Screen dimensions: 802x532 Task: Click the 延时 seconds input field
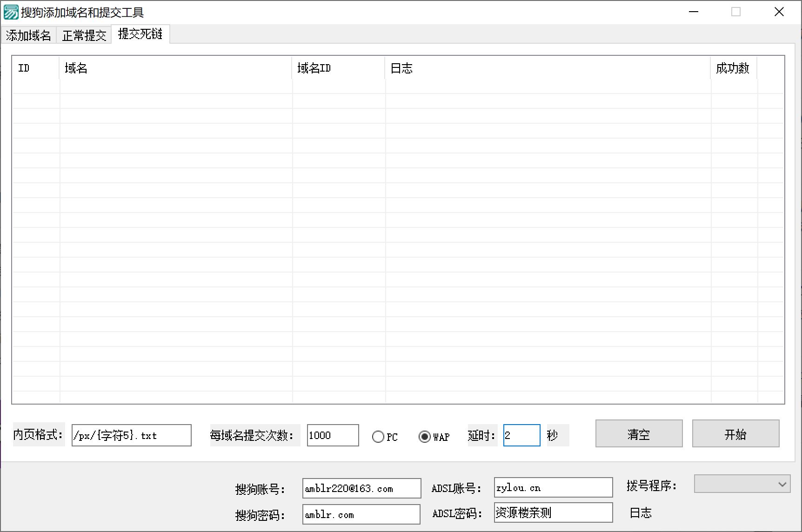(x=521, y=435)
